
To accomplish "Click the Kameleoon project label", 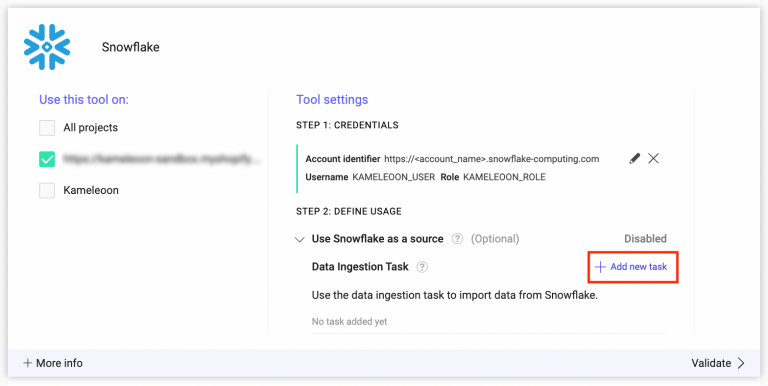I will (91, 191).
